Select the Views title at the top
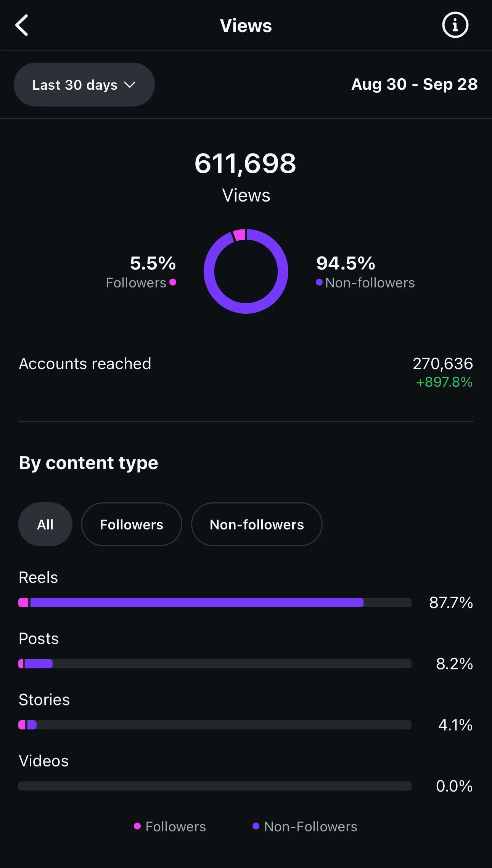This screenshot has height=868, width=492. (x=246, y=25)
